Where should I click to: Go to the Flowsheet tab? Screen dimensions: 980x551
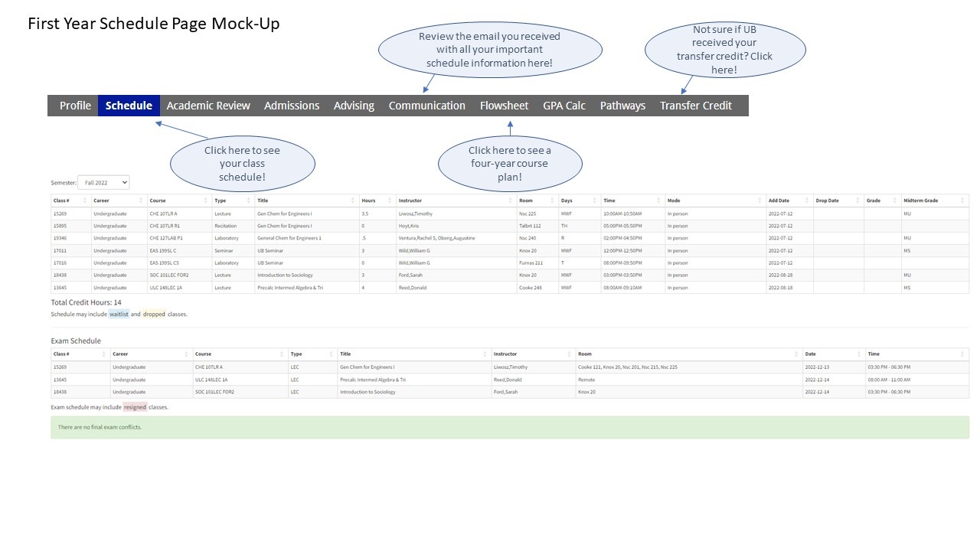[504, 106]
